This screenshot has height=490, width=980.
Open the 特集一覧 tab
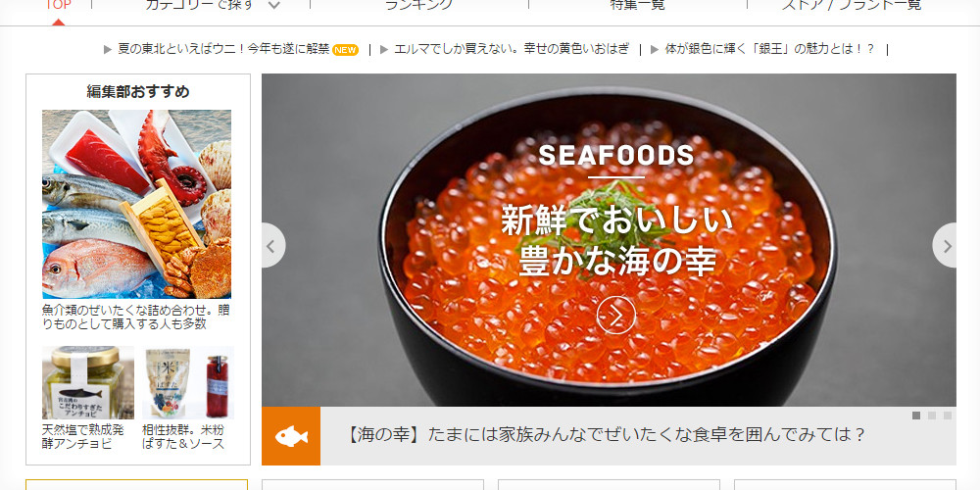click(638, 5)
